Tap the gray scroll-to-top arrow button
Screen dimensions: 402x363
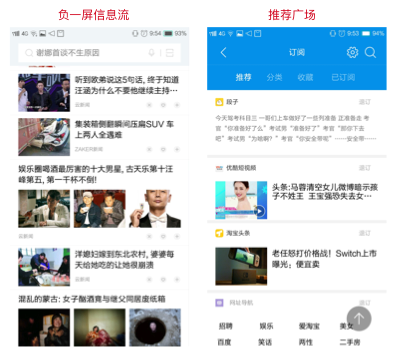pyautogui.click(x=359, y=319)
